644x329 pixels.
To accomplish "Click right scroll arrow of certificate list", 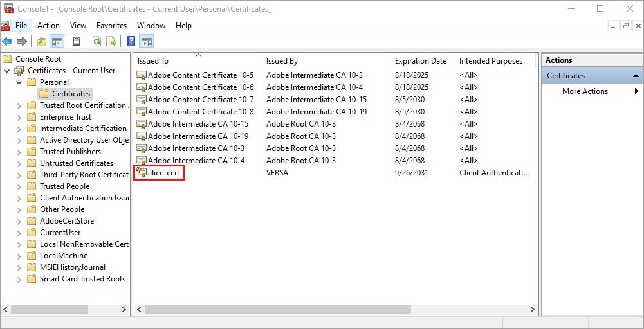I will (533, 309).
